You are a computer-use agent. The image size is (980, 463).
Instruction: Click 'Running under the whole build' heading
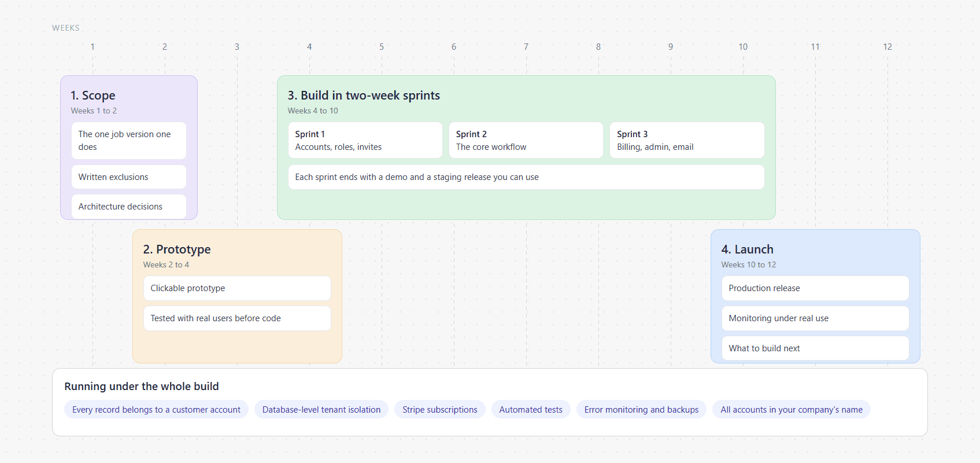pyautogui.click(x=142, y=387)
